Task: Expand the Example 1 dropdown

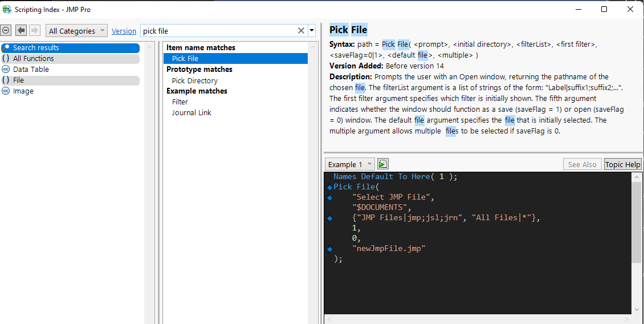Action: (x=350, y=164)
